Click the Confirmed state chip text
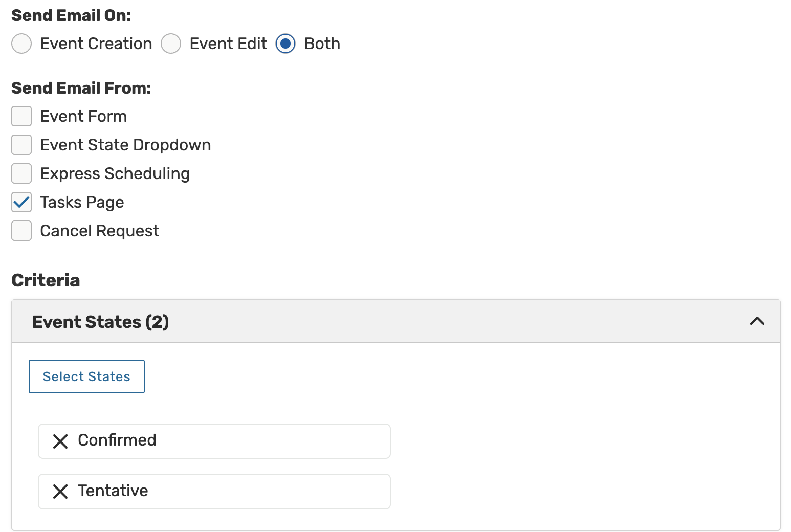The image size is (791, 532). point(117,440)
